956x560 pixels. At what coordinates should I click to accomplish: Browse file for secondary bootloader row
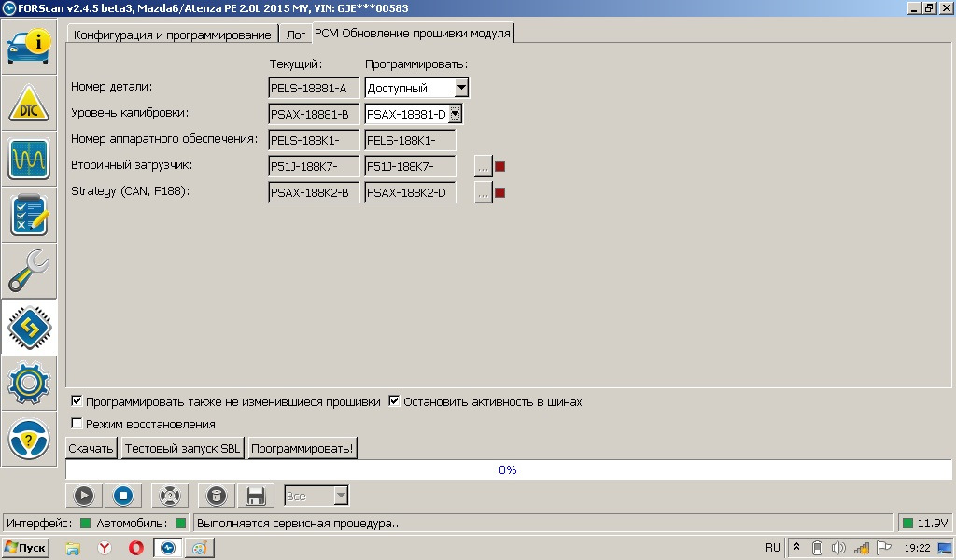[x=483, y=166]
